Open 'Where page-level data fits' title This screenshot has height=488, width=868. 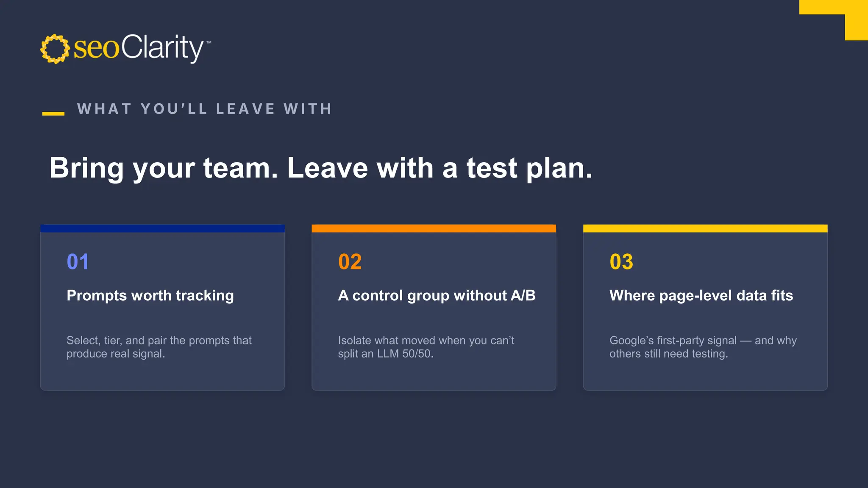701,296
